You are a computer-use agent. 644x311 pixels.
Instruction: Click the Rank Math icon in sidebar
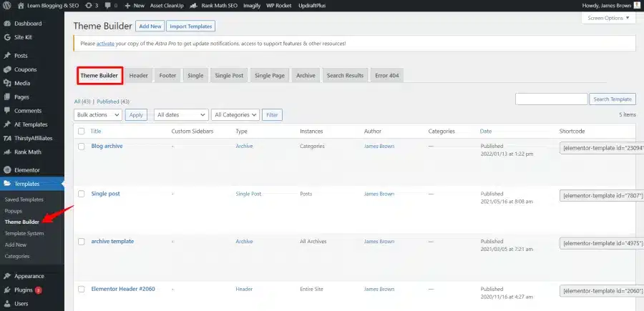[7, 152]
